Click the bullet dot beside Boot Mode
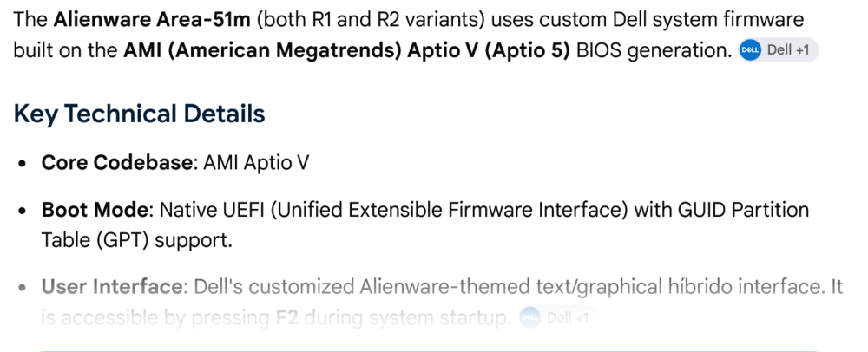The image size is (868, 352). point(23,211)
